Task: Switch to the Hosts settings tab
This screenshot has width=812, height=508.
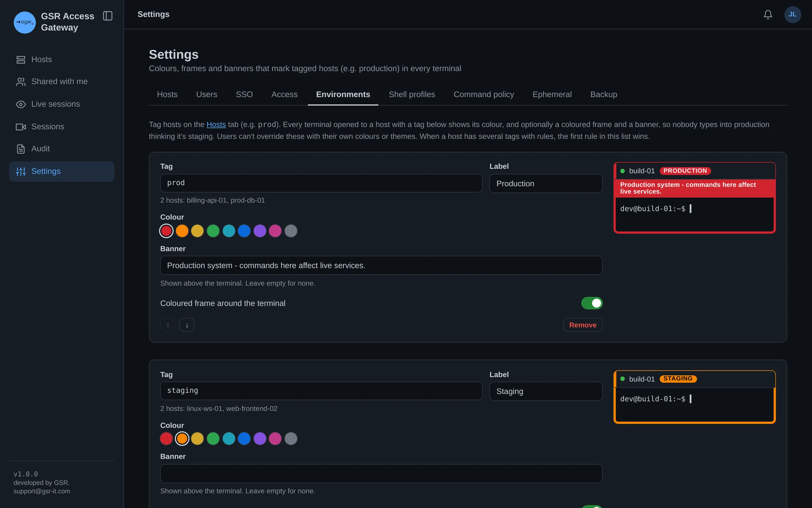Action: pyautogui.click(x=167, y=94)
